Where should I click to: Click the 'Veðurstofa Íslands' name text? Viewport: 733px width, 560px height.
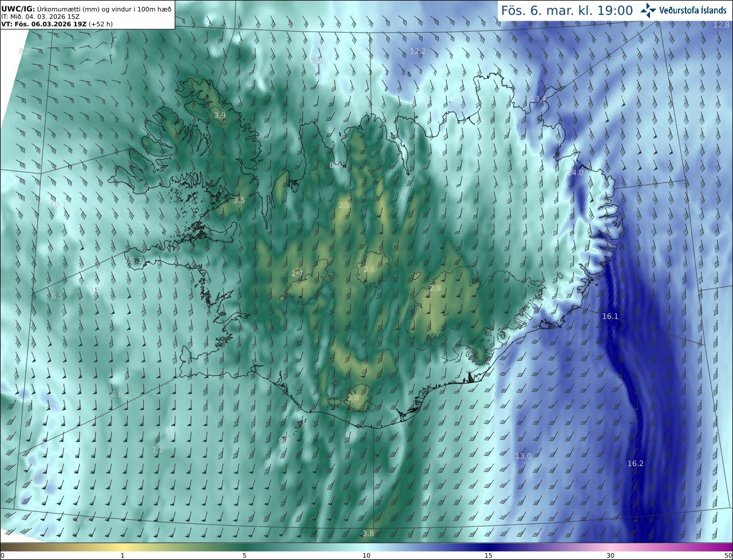(x=693, y=10)
